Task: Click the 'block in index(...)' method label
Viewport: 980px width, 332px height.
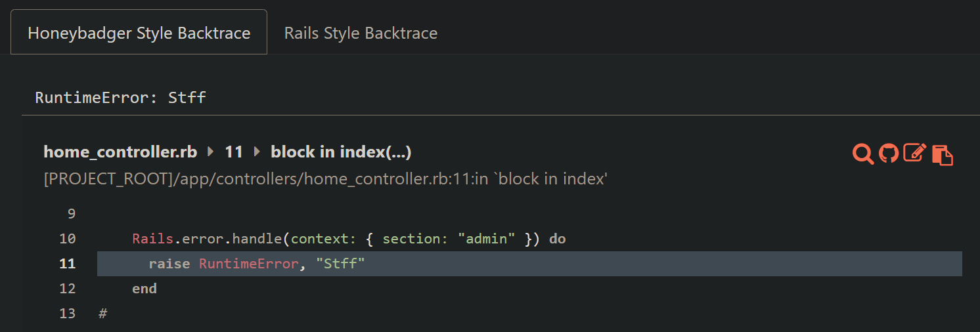Action: pyautogui.click(x=341, y=152)
